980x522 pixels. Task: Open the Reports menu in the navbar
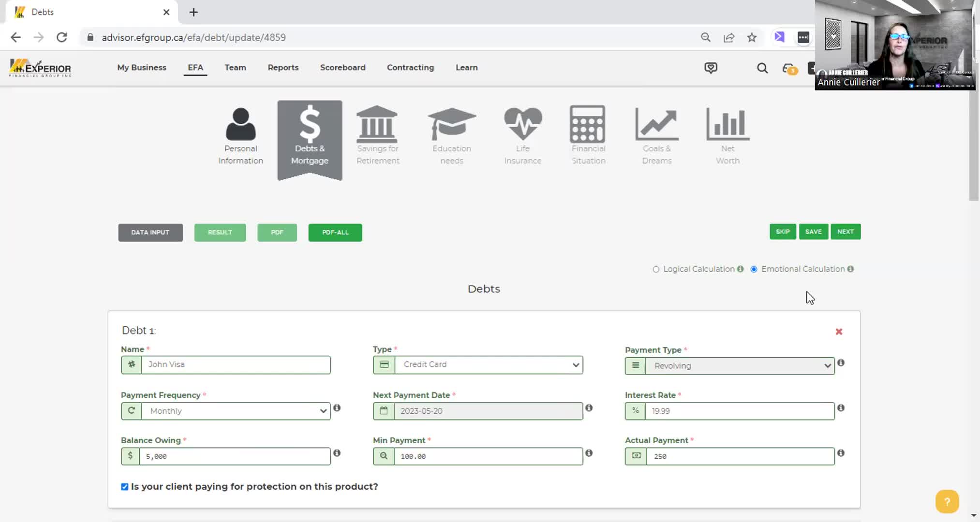coord(283,68)
